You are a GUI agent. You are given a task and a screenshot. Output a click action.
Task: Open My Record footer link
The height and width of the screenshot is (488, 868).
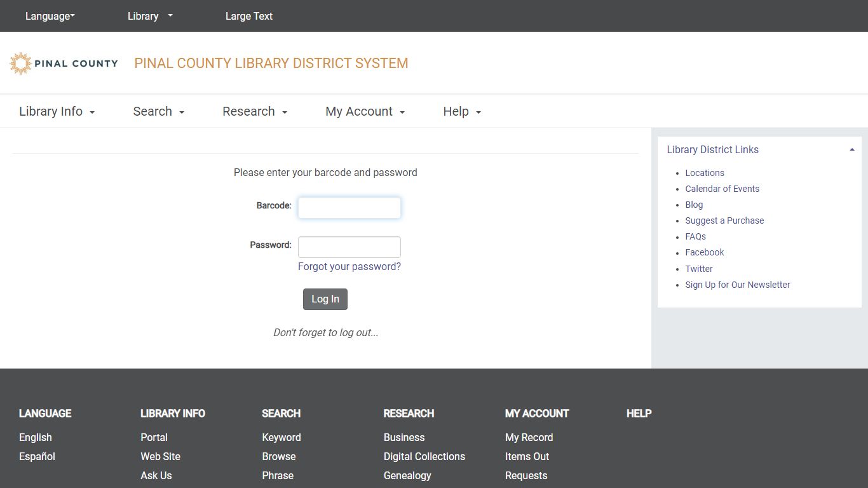(529, 437)
